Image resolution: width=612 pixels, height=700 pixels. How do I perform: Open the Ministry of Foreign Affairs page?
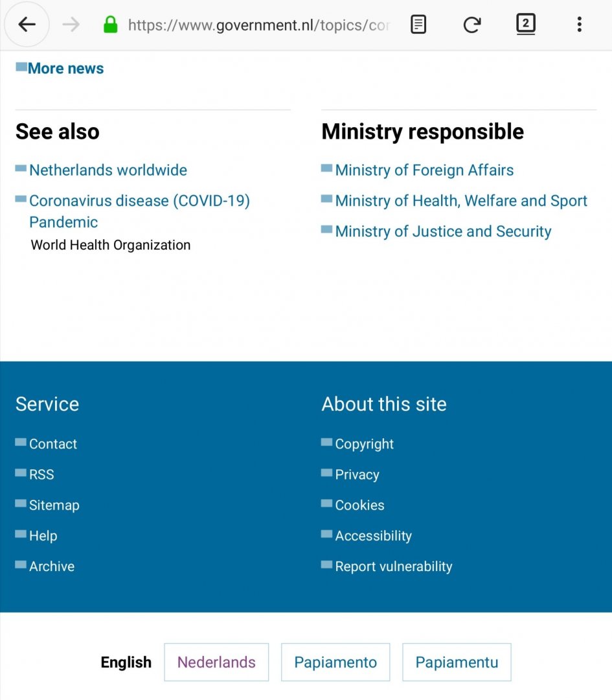click(x=424, y=170)
